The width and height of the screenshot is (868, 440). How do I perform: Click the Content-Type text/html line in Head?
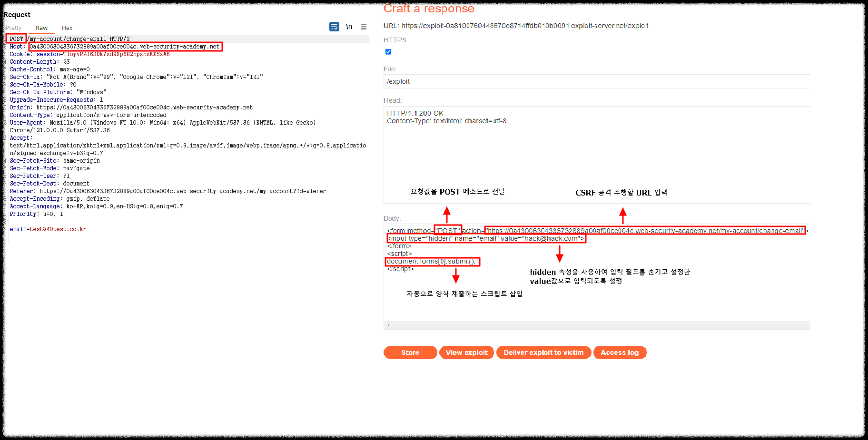[x=446, y=121]
